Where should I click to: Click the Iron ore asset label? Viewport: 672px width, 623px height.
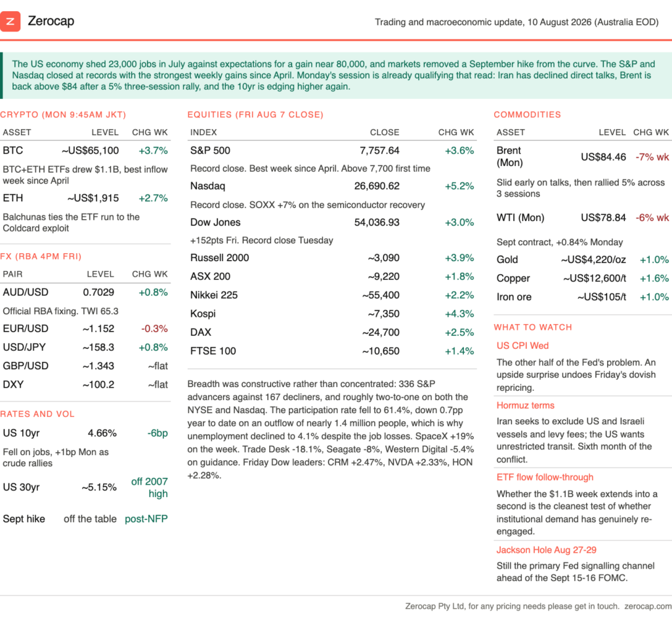point(514,297)
